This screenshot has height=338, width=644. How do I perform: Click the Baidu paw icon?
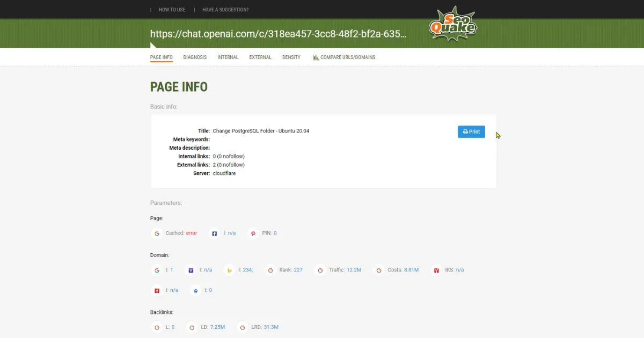point(196,290)
